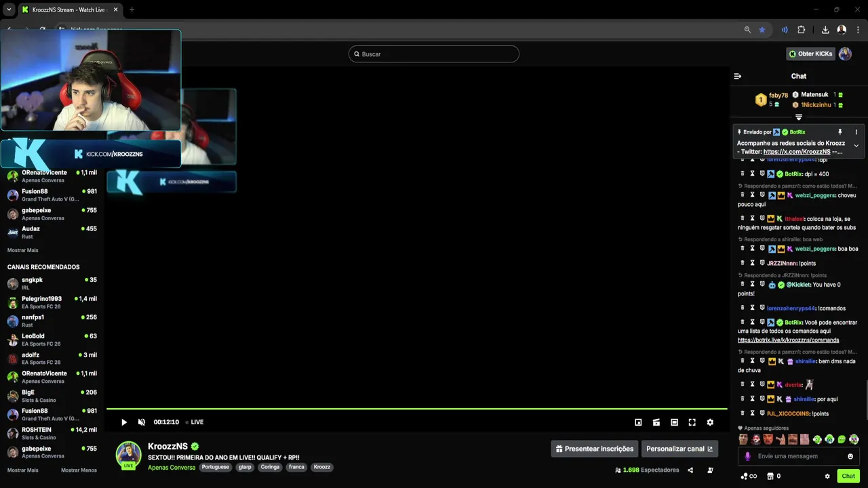The image size is (868, 488).
Task: Delete webzi_poggers 'choveu' message
Action: coord(742,195)
